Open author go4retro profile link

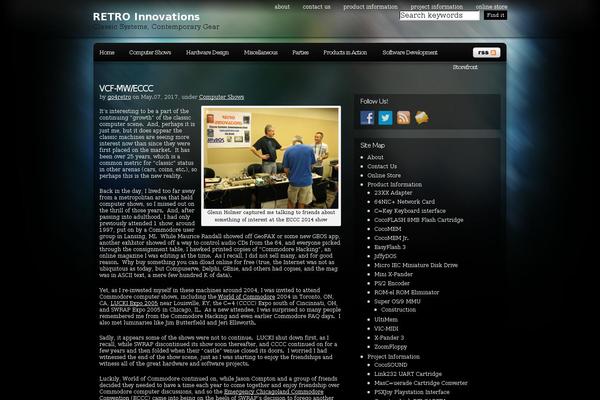click(119, 97)
